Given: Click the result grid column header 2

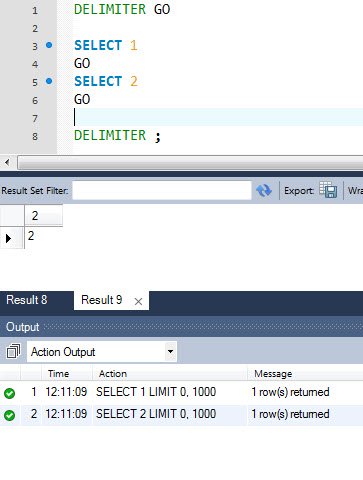Looking at the screenshot, I should [x=43, y=216].
